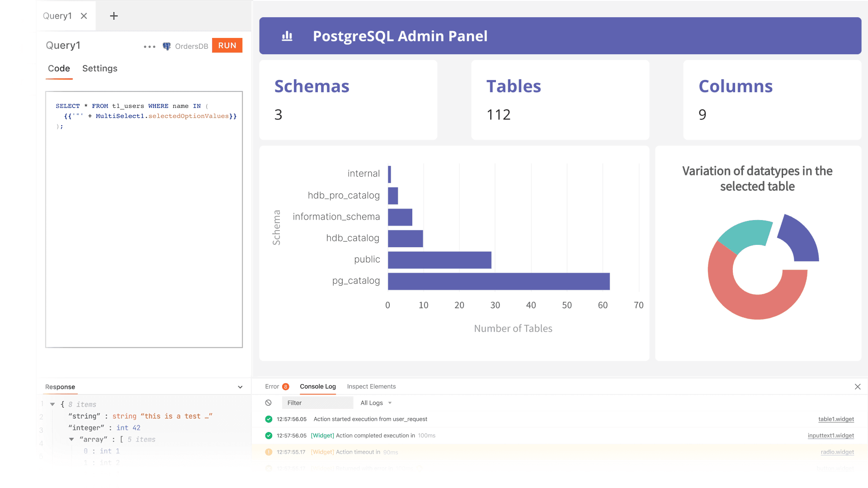Select the Console Log tab
The image size is (868, 488).
tap(318, 386)
